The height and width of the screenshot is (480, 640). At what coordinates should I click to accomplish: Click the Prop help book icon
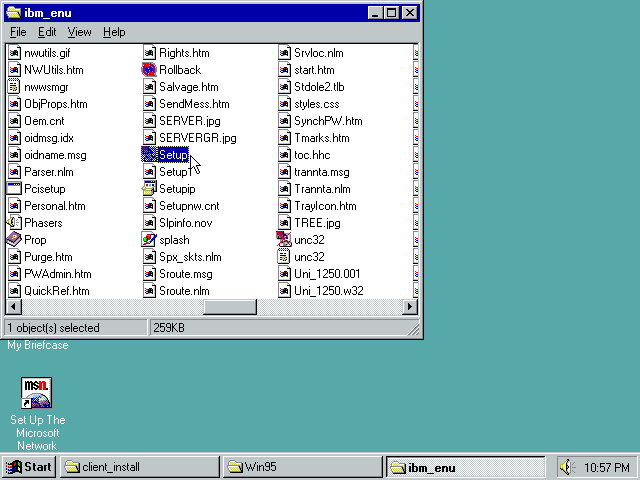pos(14,240)
